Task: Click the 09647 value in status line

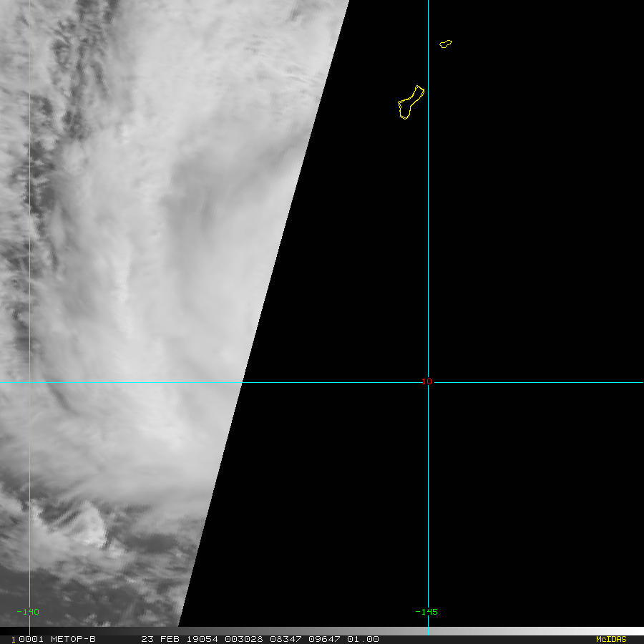Action: tap(323, 639)
